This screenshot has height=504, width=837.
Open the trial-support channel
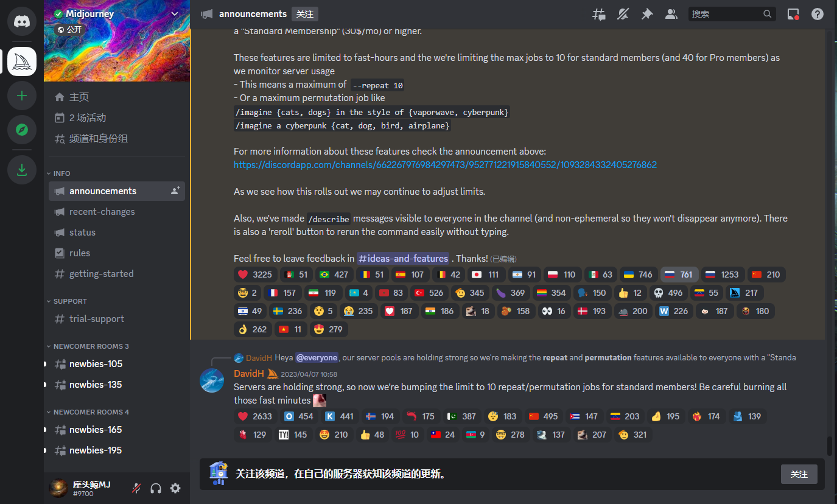(117, 319)
